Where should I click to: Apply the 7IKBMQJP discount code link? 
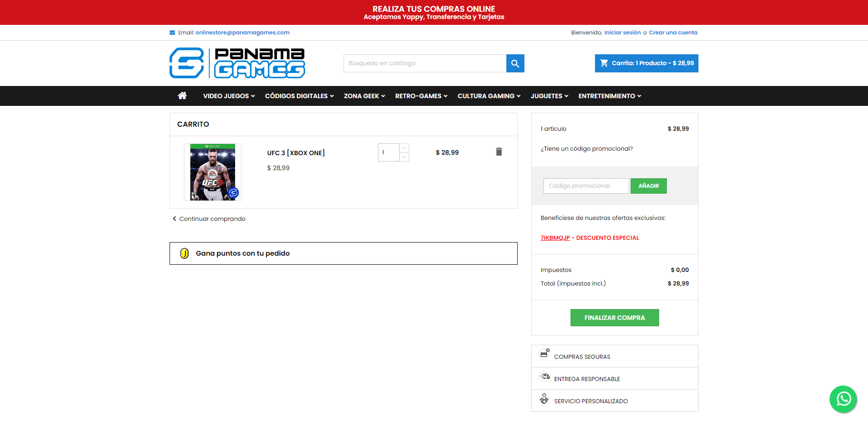pyautogui.click(x=555, y=238)
